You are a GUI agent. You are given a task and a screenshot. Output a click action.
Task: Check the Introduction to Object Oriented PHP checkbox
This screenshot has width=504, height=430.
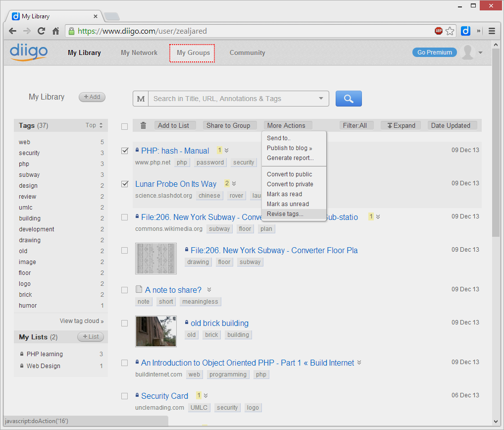coord(124,363)
